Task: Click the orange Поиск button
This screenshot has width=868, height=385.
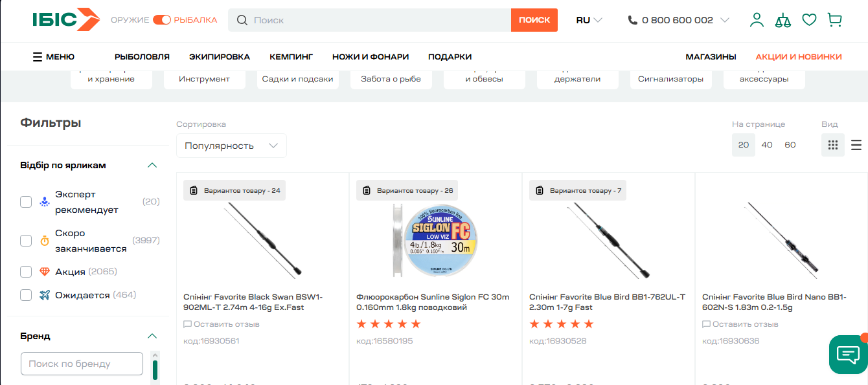Action: click(x=534, y=20)
